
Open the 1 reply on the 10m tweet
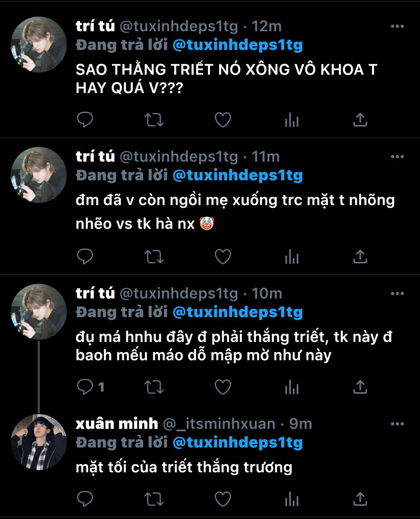(x=90, y=387)
